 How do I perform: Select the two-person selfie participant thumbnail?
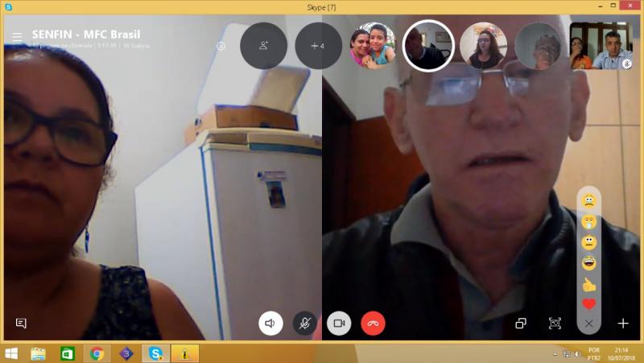point(372,46)
